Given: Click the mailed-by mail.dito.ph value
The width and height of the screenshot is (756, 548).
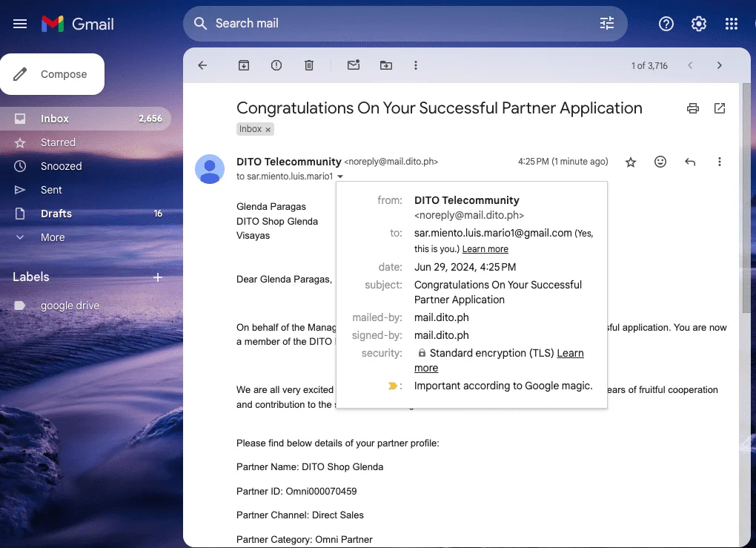Looking at the screenshot, I should [442, 317].
